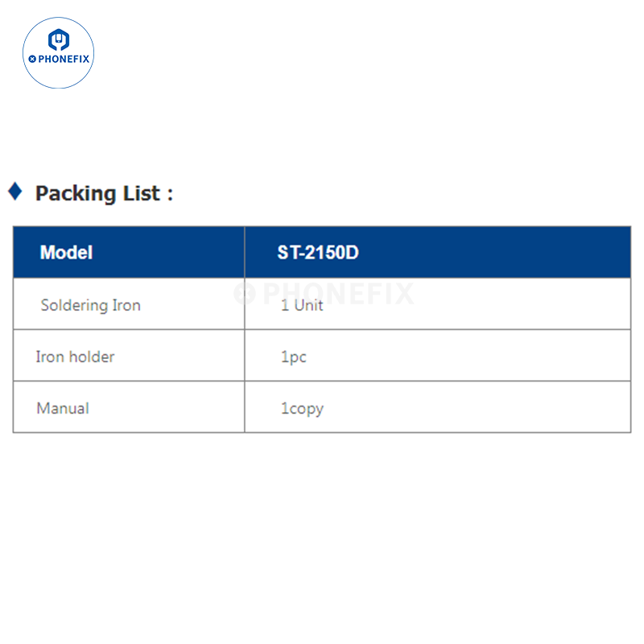The image size is (644, 644).
Task: Click the PHONEFIX circular logo badge
Action: tap(59, 52)
